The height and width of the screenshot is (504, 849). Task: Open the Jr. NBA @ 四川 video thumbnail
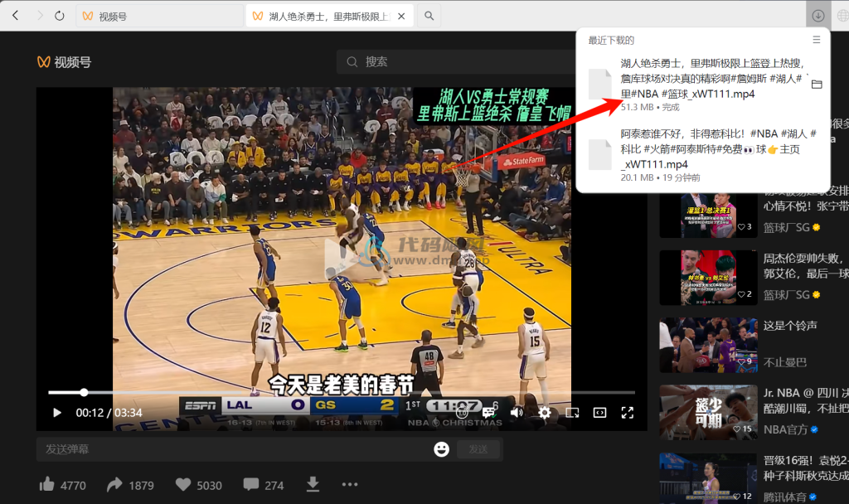point(708,412)
